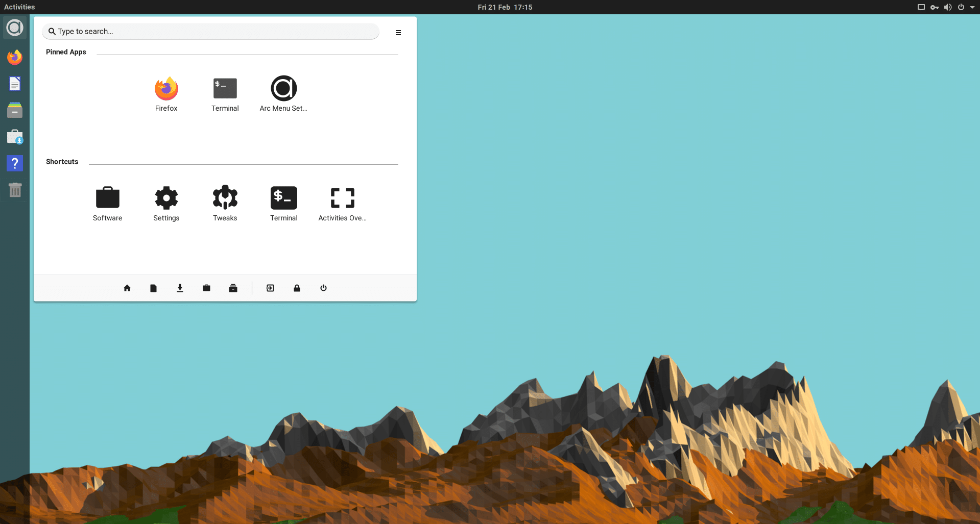The height and width of the screenshot is (524, 980).
Task: Launch the Tweaks shortcut
Action: [x=225, y=204]
